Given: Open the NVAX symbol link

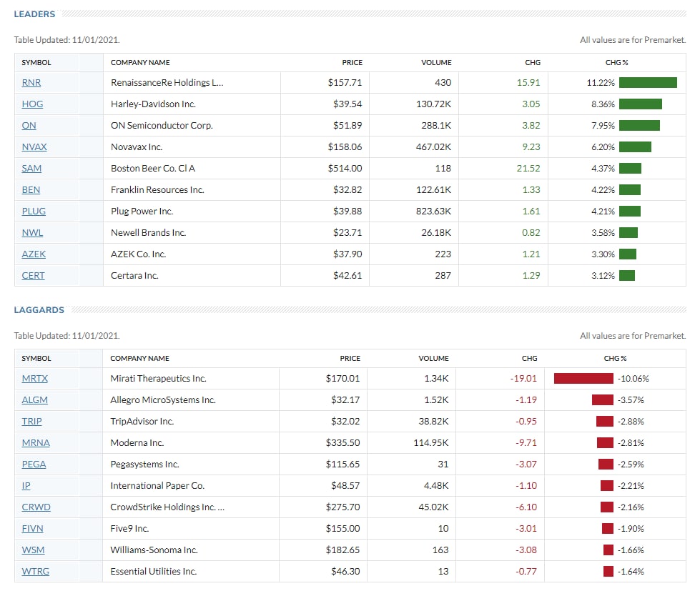Looking at the screenshot, I should click(x=34, y=146).
